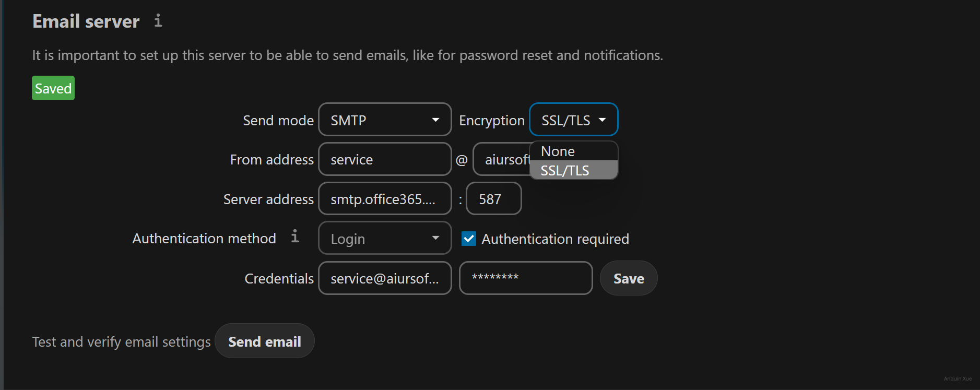Click the From address service field

pyautogui.click(x=385, y=160)
